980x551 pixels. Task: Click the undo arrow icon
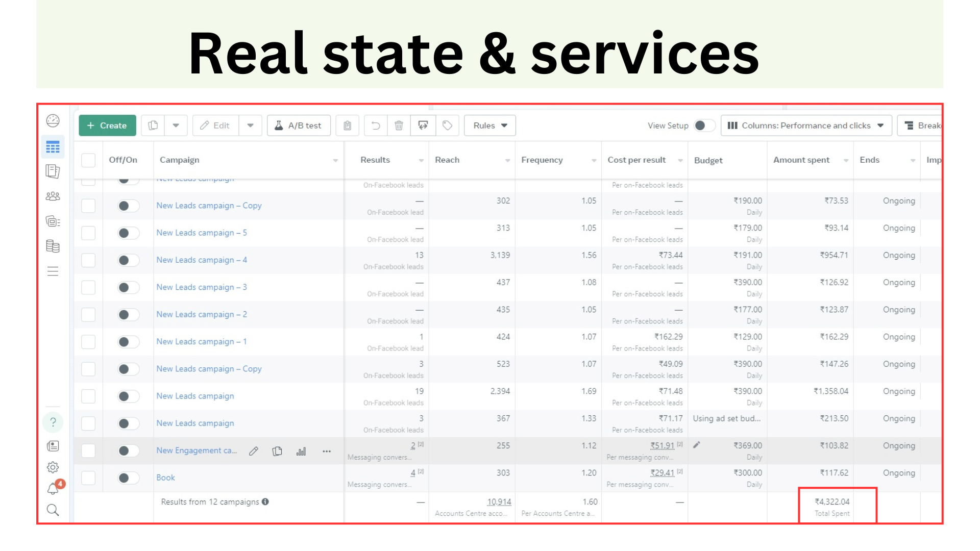click(x=376, y=126)
